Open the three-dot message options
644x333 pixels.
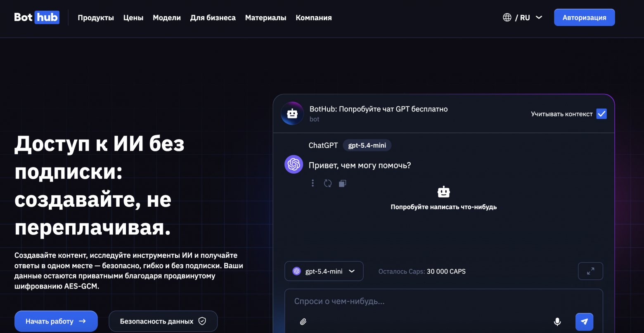coord(313,183)
